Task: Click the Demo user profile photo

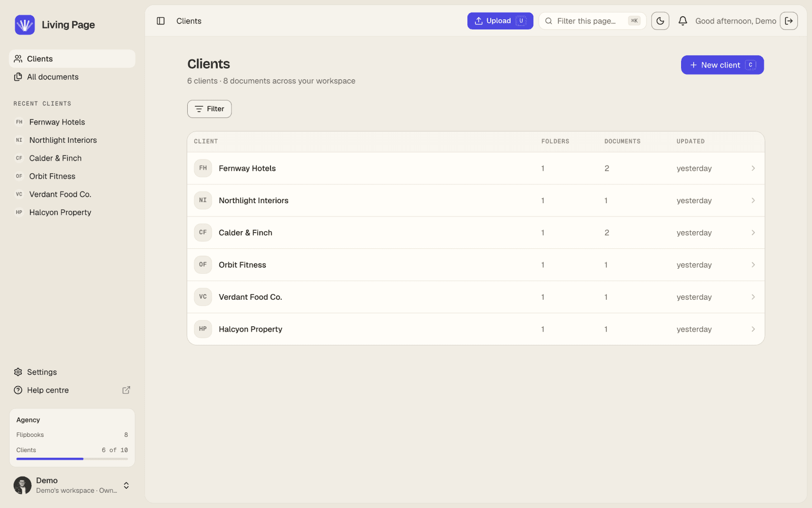Action: coord(22,485)
